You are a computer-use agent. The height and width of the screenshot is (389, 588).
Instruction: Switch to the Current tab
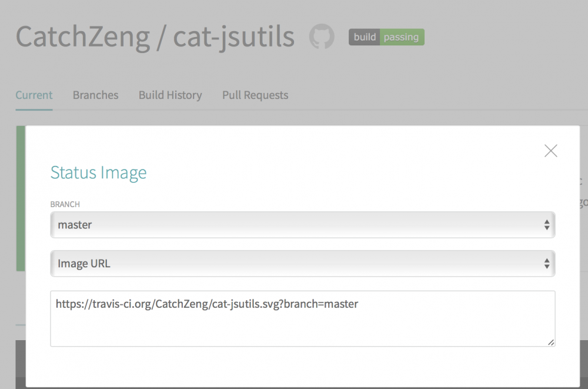pos(34,95)
